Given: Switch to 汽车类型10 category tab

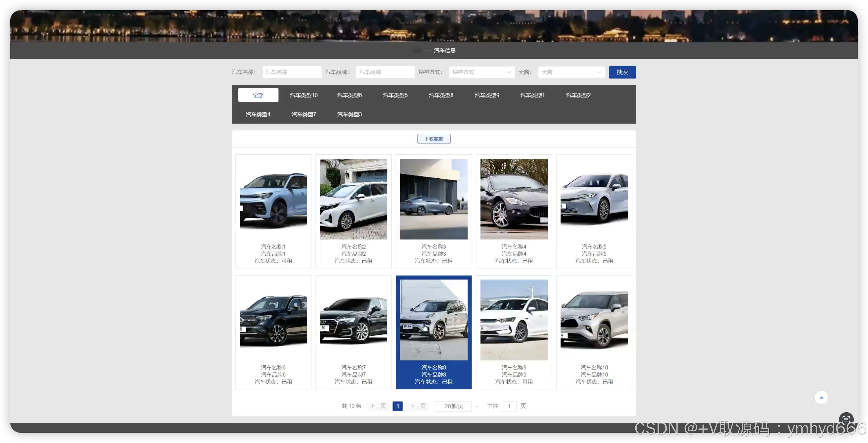Looking at the screenshot, I should click(x=303, y=95).
